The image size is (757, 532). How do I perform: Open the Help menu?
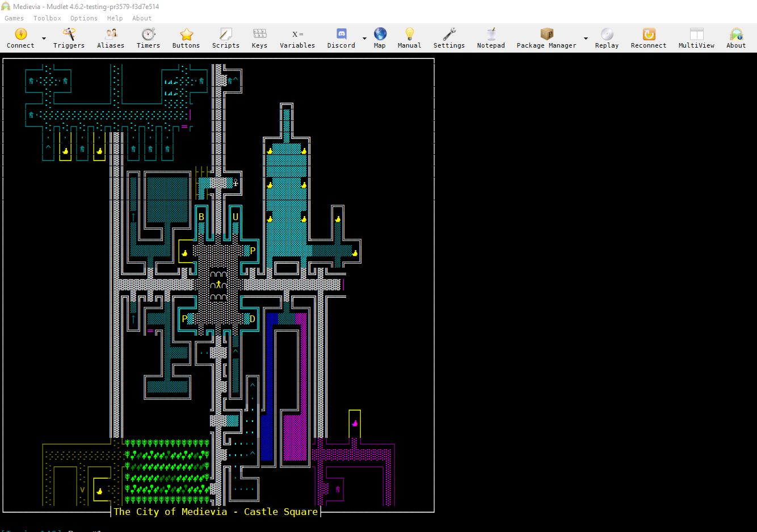[x=115, y=18]
